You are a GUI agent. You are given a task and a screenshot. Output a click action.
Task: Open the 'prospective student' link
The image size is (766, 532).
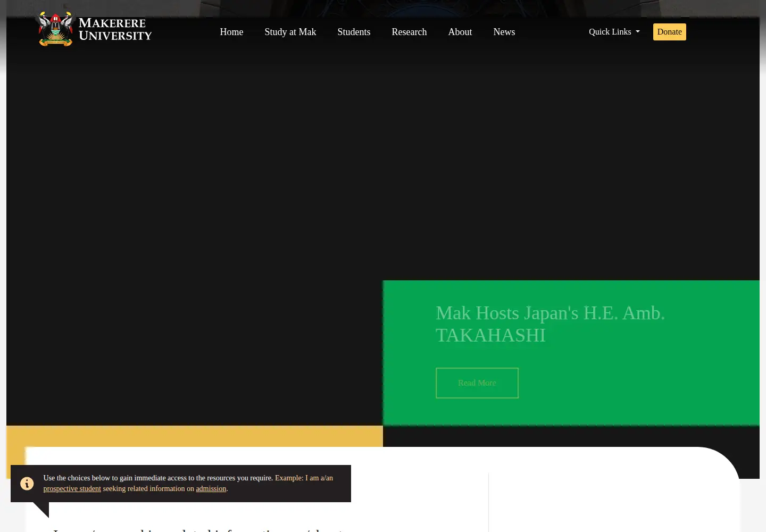[72, 489]
